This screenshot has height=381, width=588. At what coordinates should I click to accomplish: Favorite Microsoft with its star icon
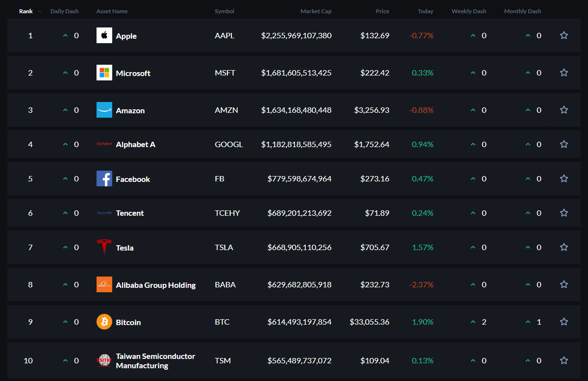coord(564,73)
